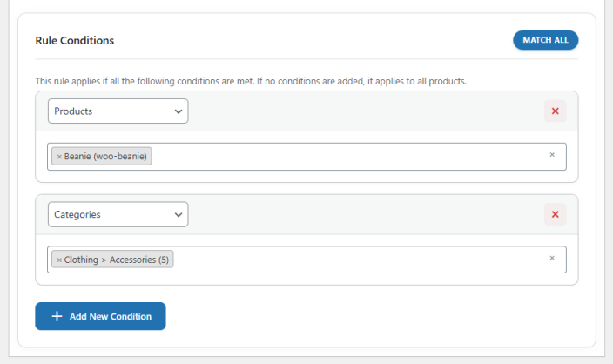Select the Rule Conditions heading text

[75, 41]
